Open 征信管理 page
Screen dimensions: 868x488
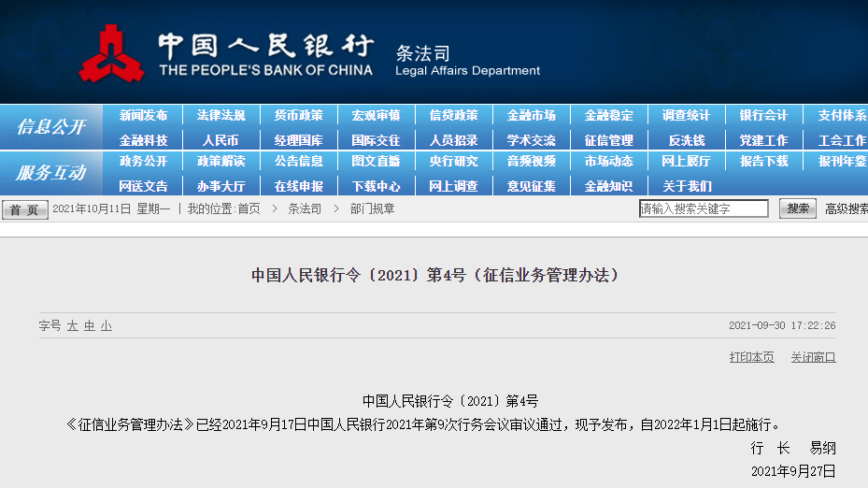[608, 140]
